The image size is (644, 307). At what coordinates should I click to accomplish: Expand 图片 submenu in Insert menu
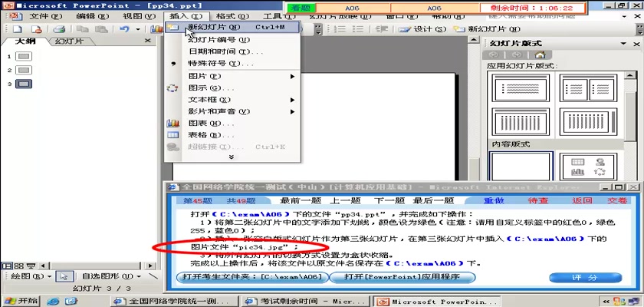pos(233,77)
